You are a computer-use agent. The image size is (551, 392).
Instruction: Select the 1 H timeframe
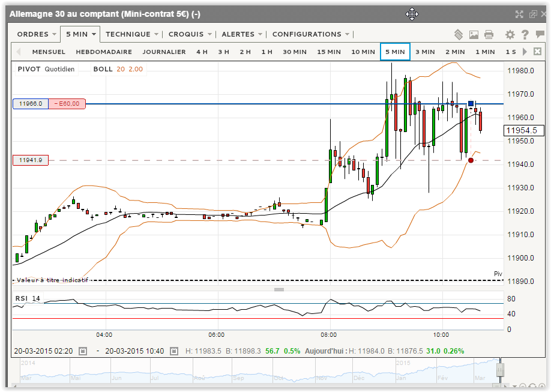pos(267,52)
